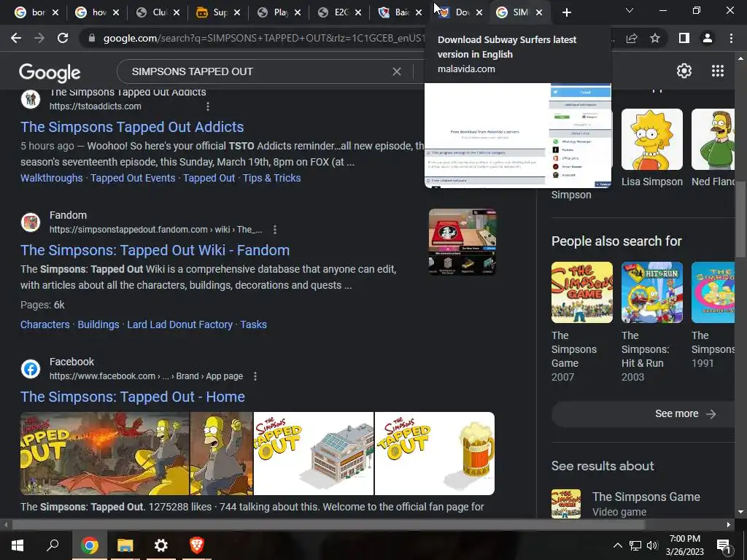
Task: Open Windows Start menu
Action: click(x=18, y=545)
